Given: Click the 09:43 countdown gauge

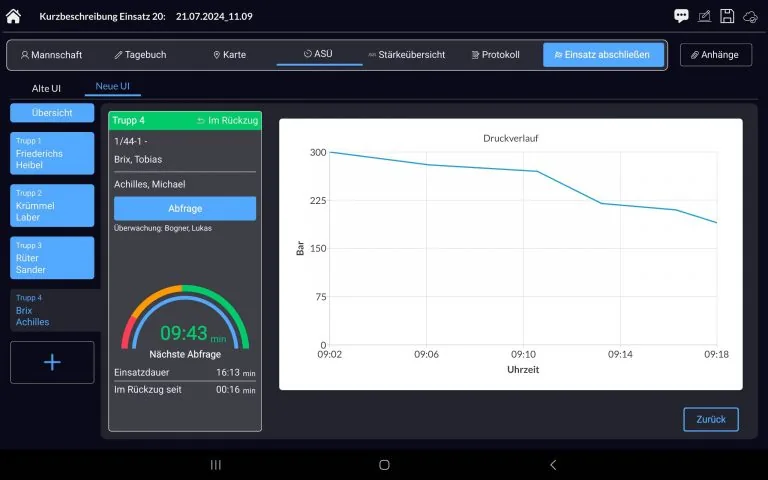Looking at the screenshot, I should click(185, 318).
